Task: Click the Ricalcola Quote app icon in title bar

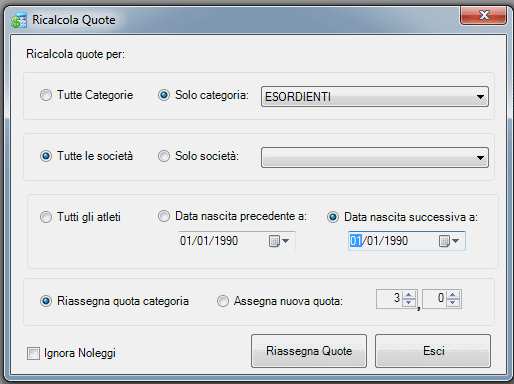Action: 19,20
